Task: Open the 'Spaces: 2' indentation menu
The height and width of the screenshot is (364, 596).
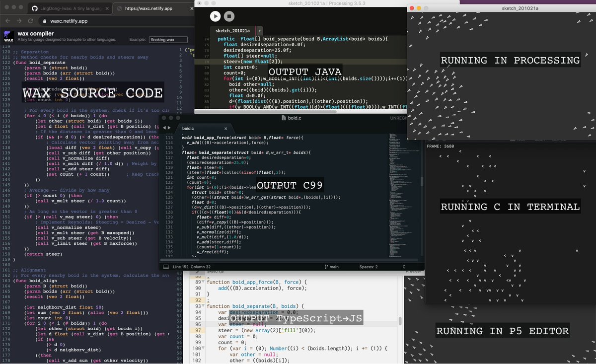Action: pos(368,267)
